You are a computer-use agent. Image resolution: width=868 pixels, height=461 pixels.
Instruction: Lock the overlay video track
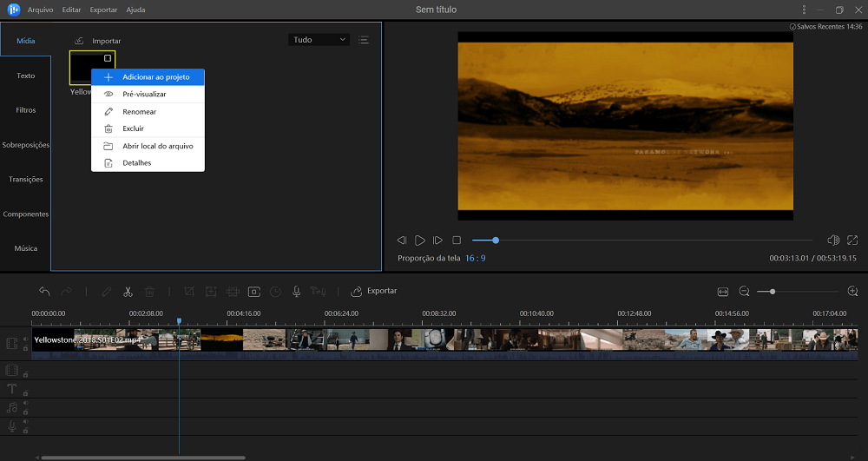tap(25, 375)
